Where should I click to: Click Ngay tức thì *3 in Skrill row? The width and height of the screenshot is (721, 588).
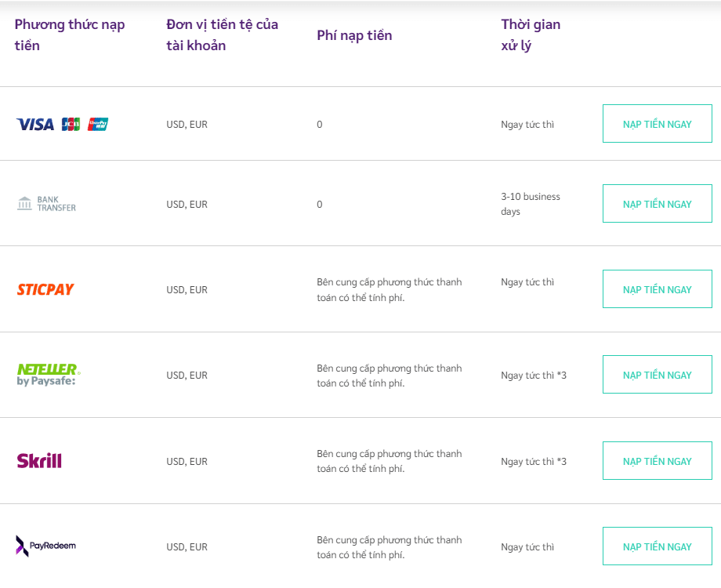(x=534, y=461)
